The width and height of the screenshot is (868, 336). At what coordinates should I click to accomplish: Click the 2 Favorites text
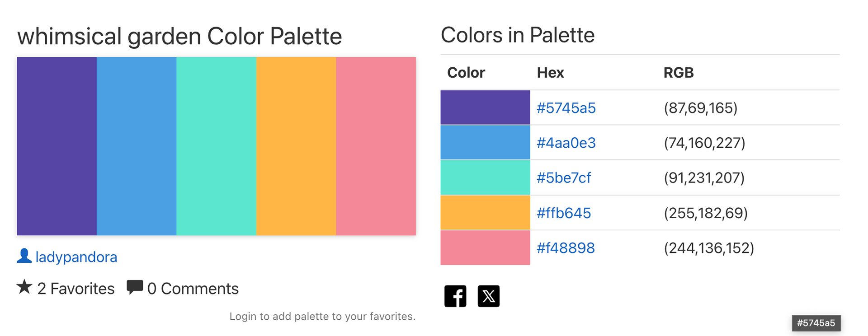76,289
